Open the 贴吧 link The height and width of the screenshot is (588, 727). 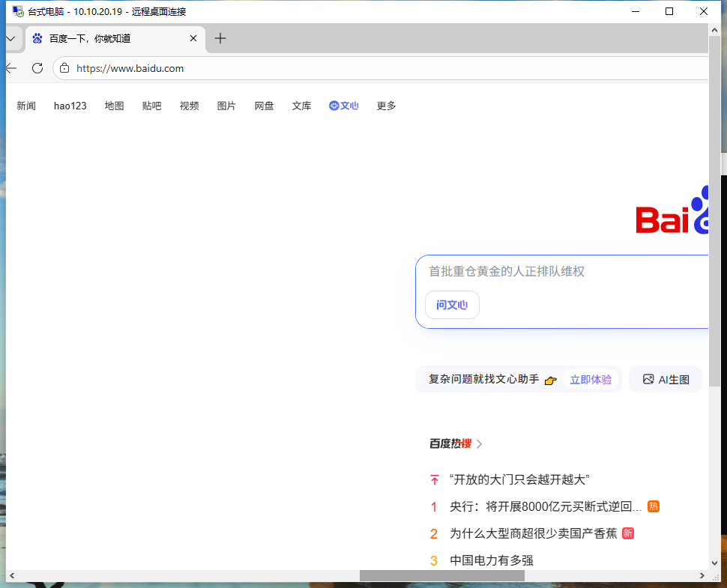pyautogui.click(x=151, y=106)
